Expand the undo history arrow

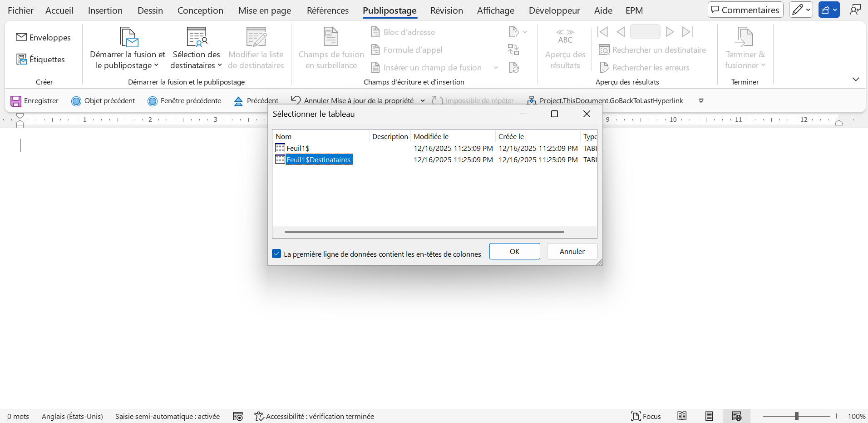(x=423, y=101)
